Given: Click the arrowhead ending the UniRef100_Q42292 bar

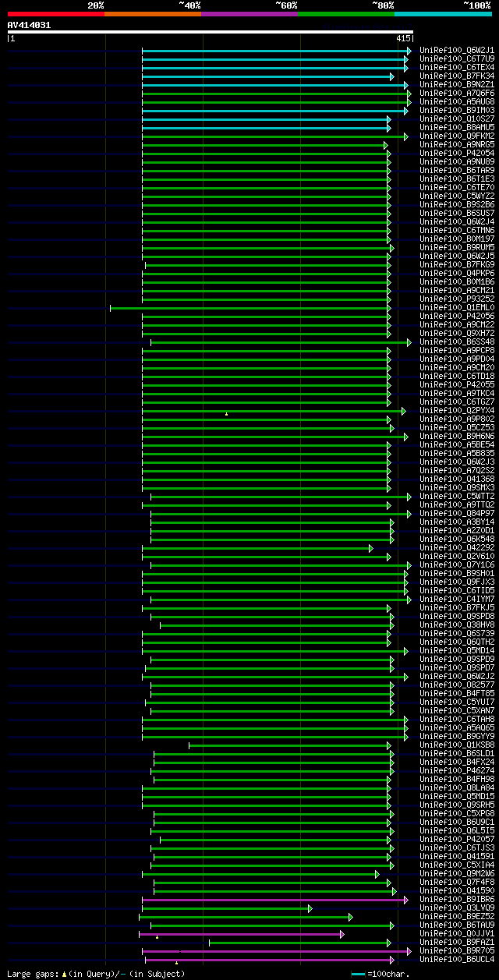Looking at the screenshot, I should (x=371, y=548).
